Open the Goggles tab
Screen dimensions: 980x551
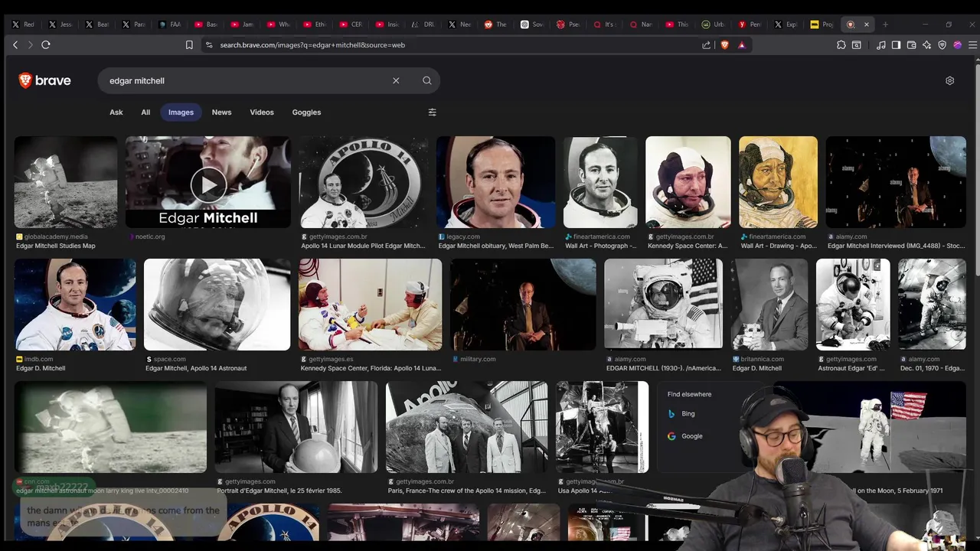click(306, 112)
